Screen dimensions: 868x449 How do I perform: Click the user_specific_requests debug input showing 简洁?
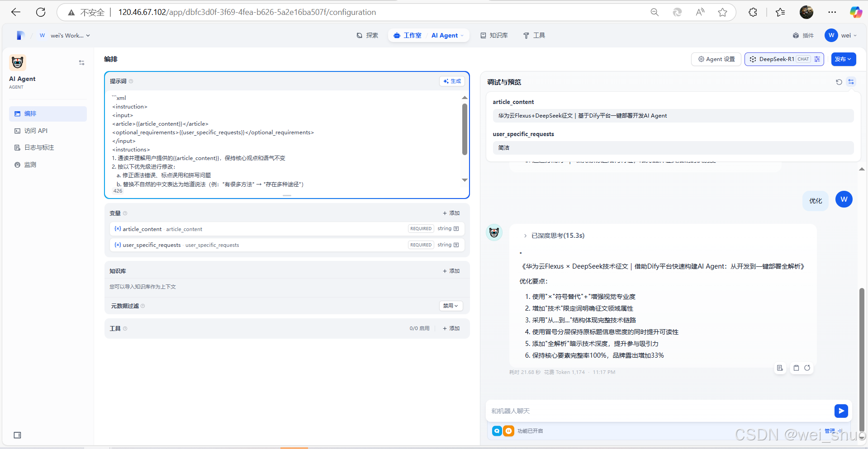click(673, 148)
